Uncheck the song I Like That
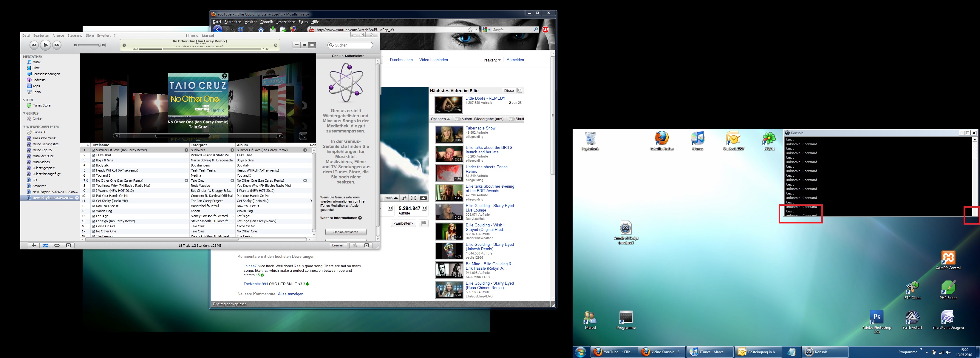The width and height of the screenshot is (980, 358). [x=94, y=155]
